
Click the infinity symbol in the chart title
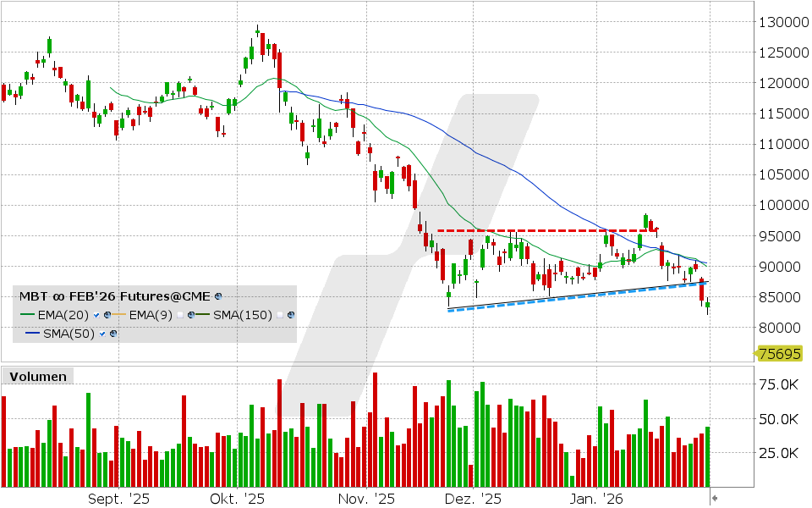(x=59, y=296)
